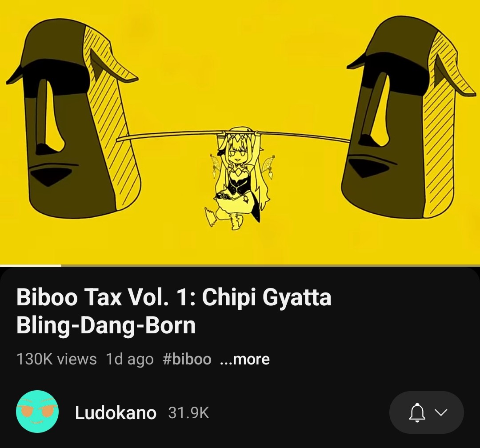Click the 31.9K subscriber count

pos(188,413)
